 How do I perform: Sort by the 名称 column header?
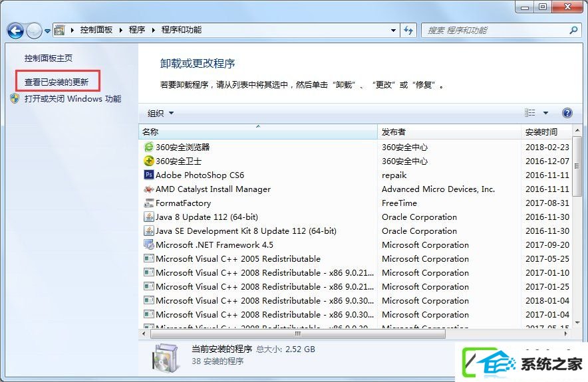(x=258, y=132)
